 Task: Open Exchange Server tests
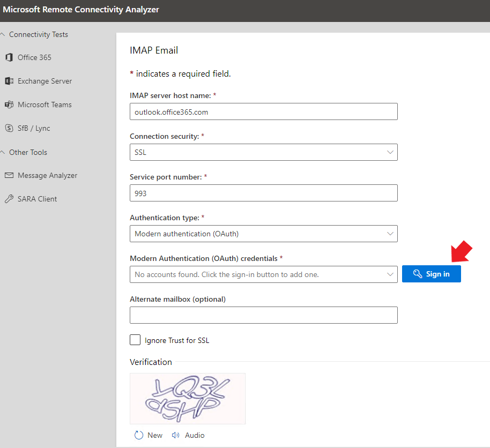44,81
